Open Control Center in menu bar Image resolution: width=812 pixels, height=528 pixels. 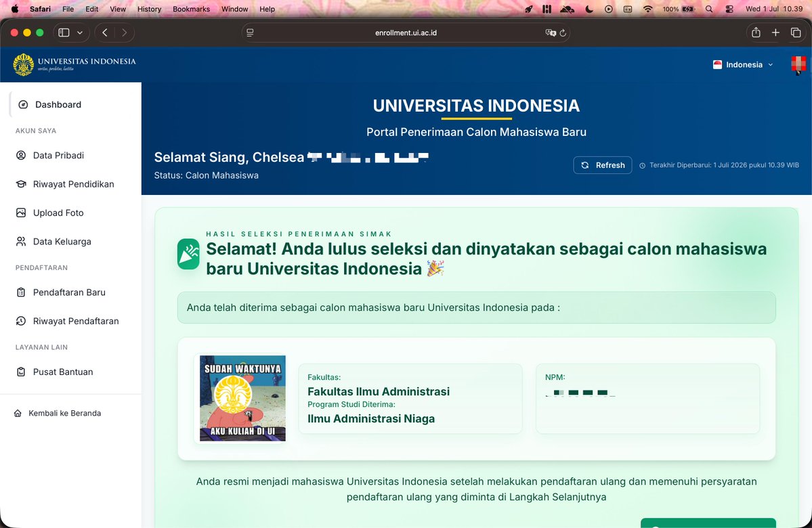click(x=729, y=9)
